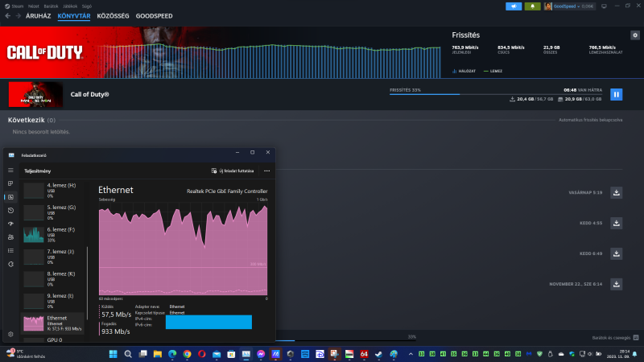
Task: Click the Steam download bottom progress bar
Action: (346, 340)
